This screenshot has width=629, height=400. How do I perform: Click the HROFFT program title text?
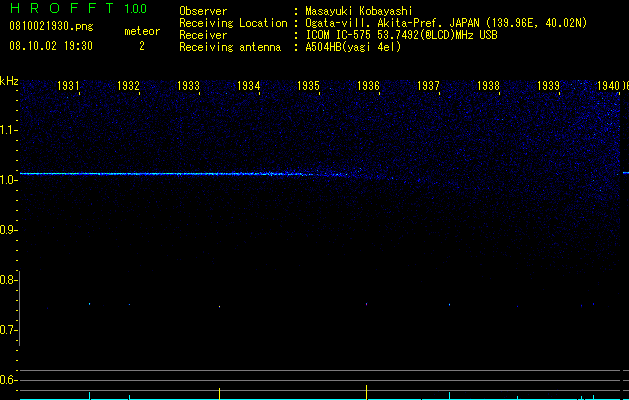tap(62, 8)
